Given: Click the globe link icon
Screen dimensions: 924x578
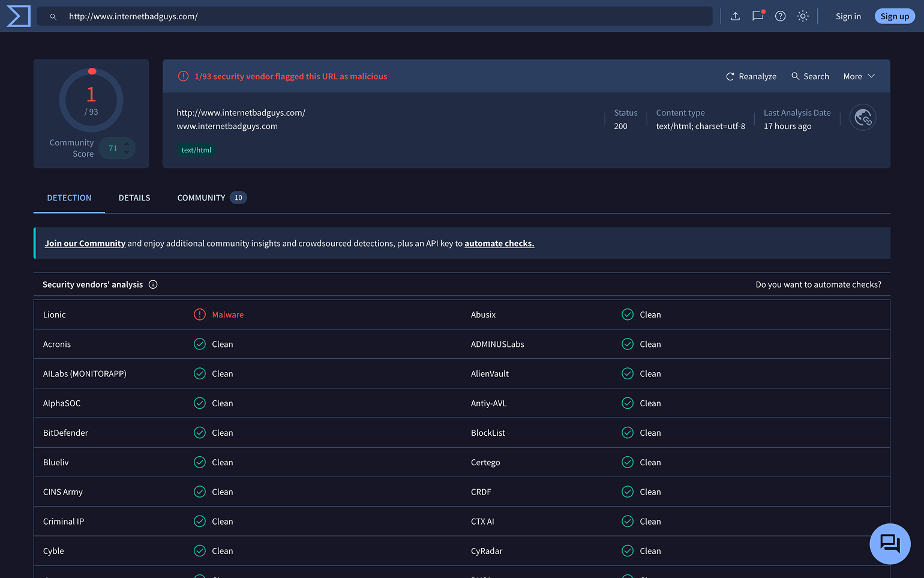Looking at the screenshot, I should coord(863,118).
